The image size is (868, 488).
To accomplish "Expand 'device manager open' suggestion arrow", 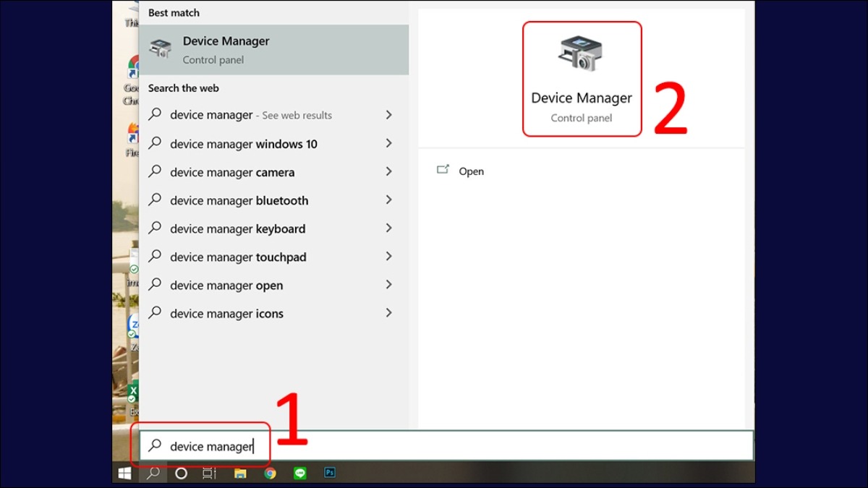I will tap(389, 285).
